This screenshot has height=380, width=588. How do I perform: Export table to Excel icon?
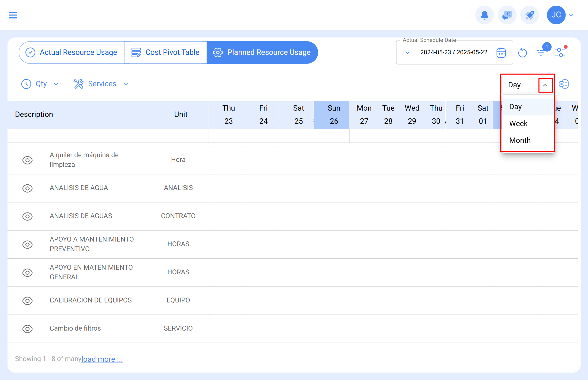coord(564,84)
